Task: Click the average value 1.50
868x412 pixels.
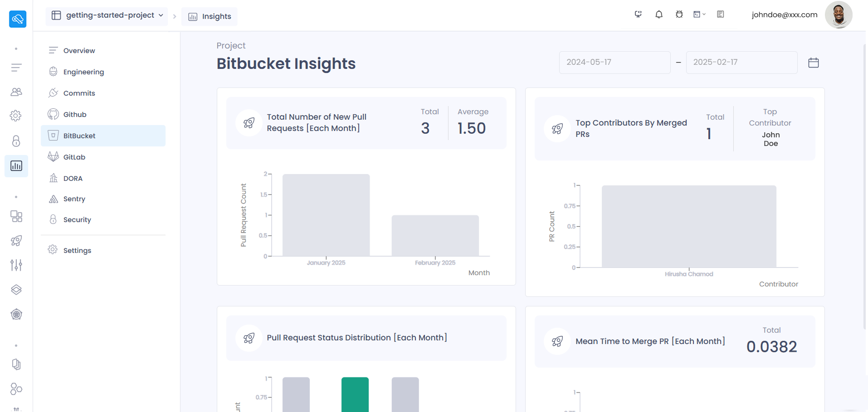Action: [x=472, y=128]
